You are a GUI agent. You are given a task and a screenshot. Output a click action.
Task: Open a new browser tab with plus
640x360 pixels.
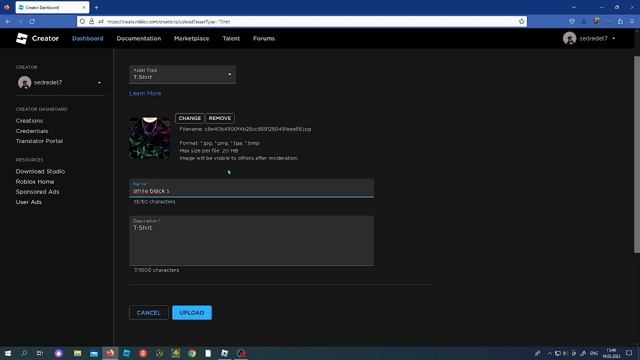[x=96, y=7]
